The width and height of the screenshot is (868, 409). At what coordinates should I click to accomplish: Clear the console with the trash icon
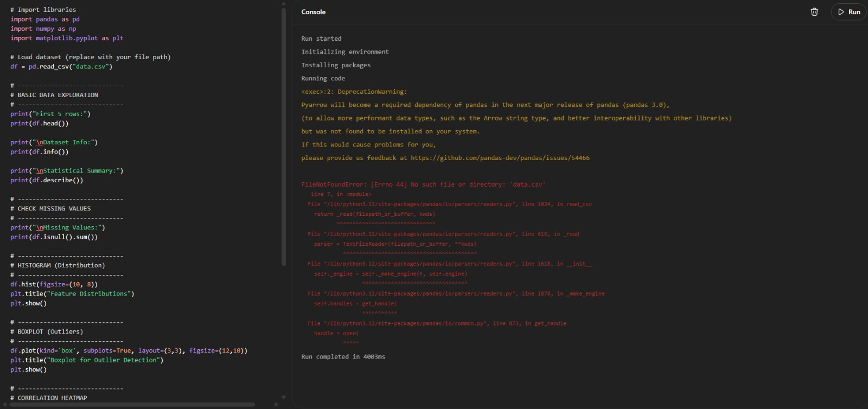coord(814,12)
